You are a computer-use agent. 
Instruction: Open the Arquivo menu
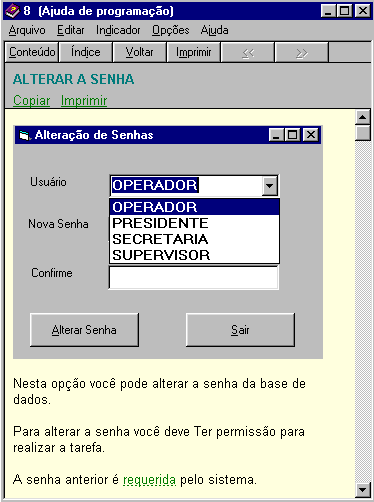[x=27, y=30]
